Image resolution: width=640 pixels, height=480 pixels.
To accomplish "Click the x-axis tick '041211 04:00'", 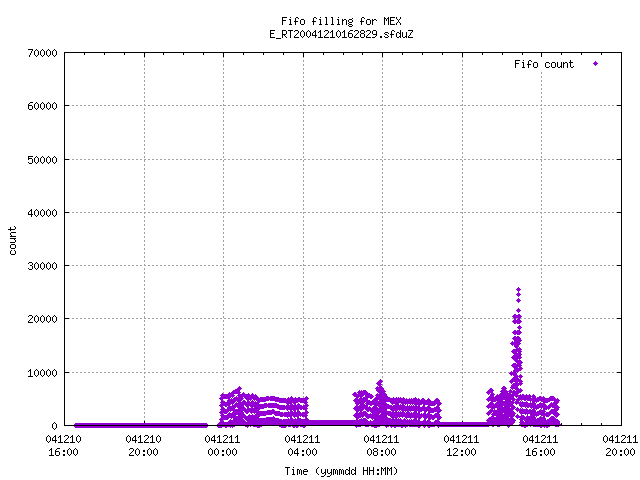I will (x=302, y=446).
